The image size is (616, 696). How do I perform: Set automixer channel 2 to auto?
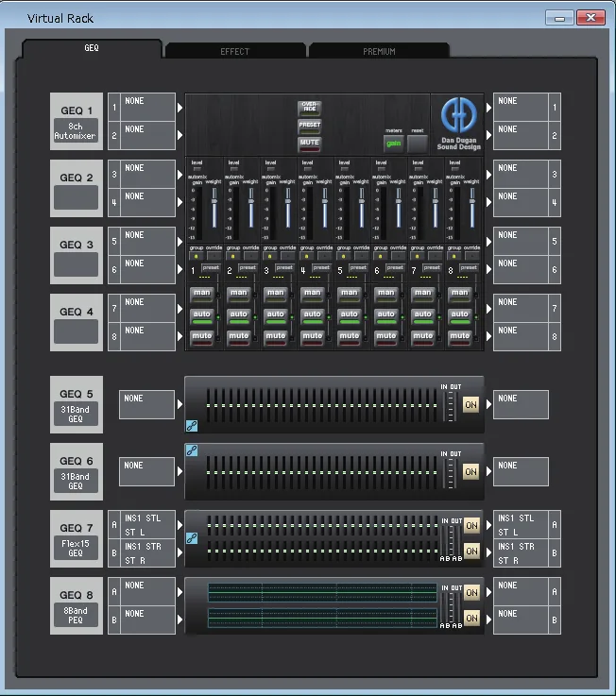[238, 315]
